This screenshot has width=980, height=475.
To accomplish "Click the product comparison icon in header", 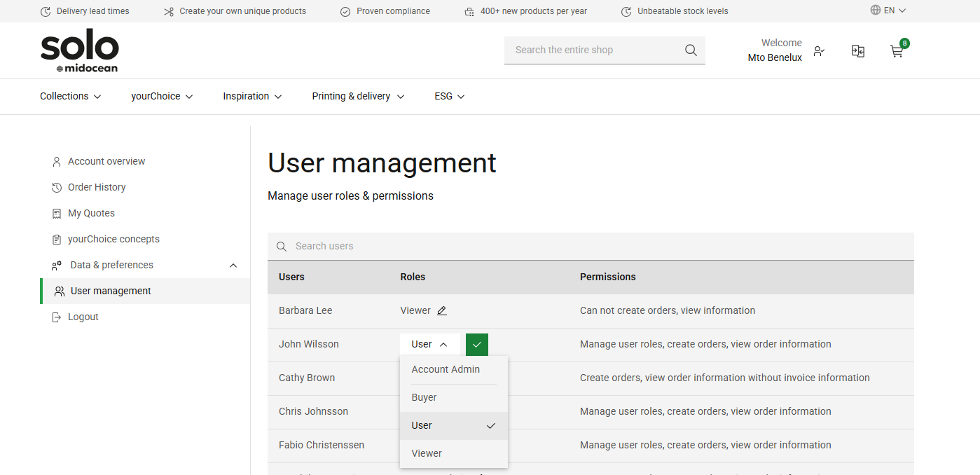I will pos(857,51).
